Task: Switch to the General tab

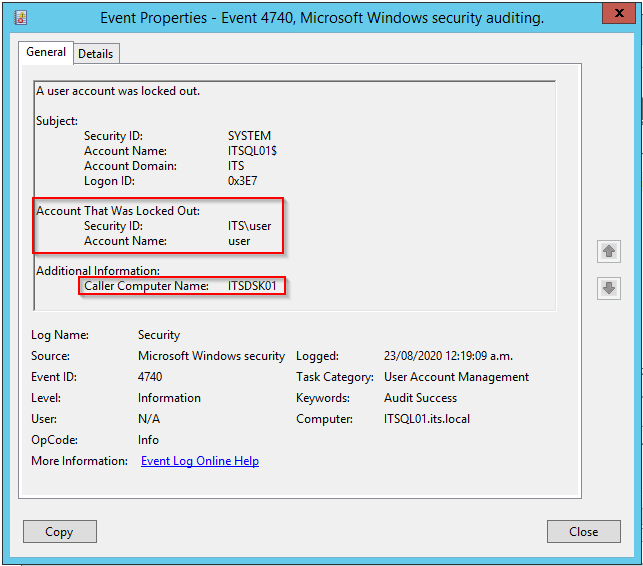Action: 46,52
